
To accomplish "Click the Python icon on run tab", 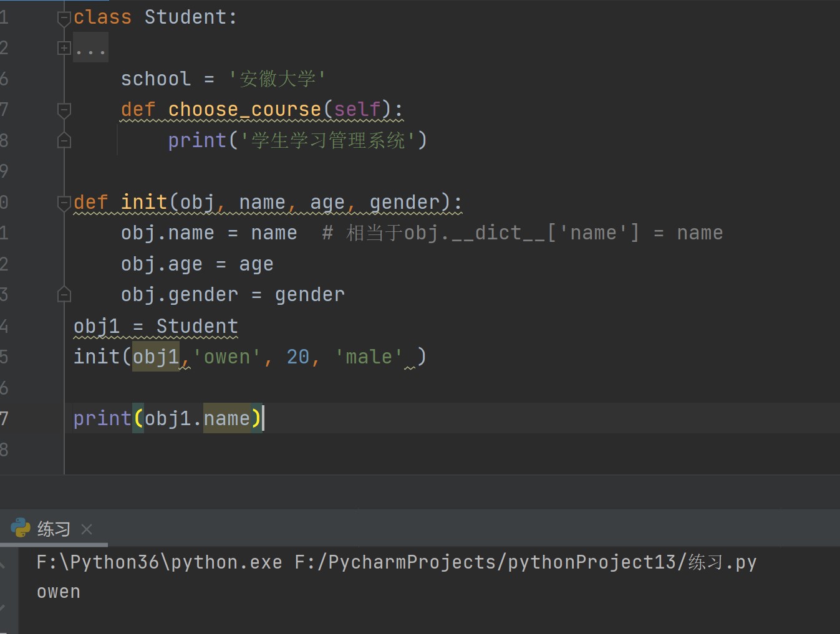I will (x=21, y=528).
